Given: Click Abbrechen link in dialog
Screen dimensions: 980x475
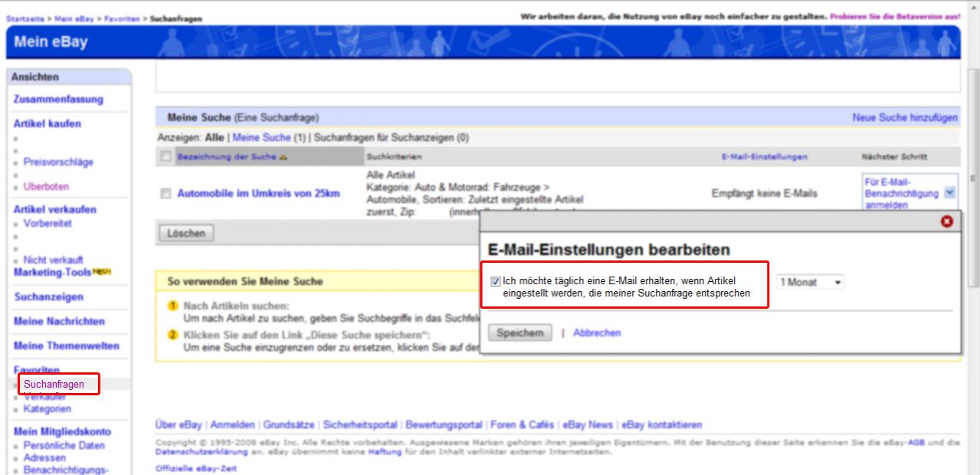Looking at the screenshot, I should [597, 333].
